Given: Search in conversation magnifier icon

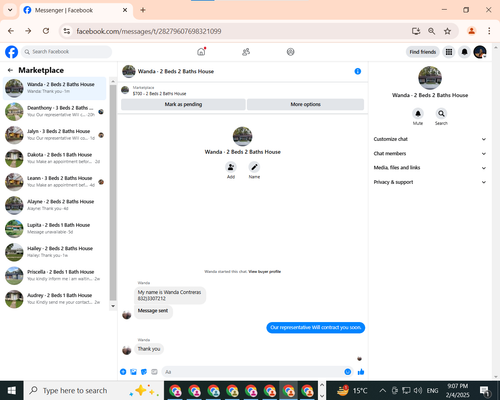Looking at the screenshot, I should [441, 114].
